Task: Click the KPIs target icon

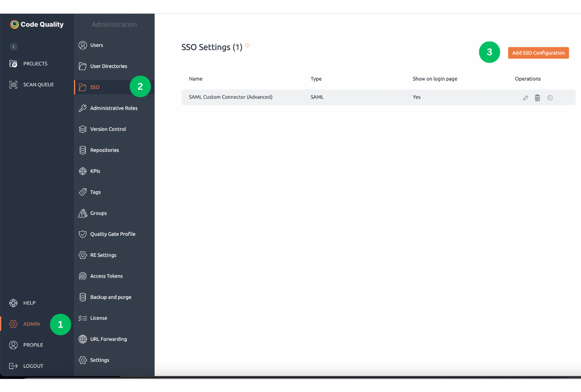Action: click(x=83, y=171)
